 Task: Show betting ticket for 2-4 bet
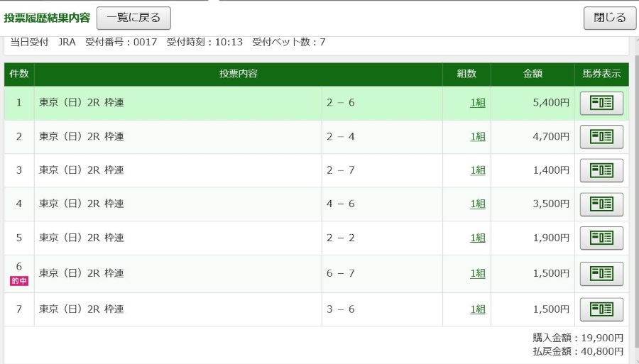(x=601, y=137)
